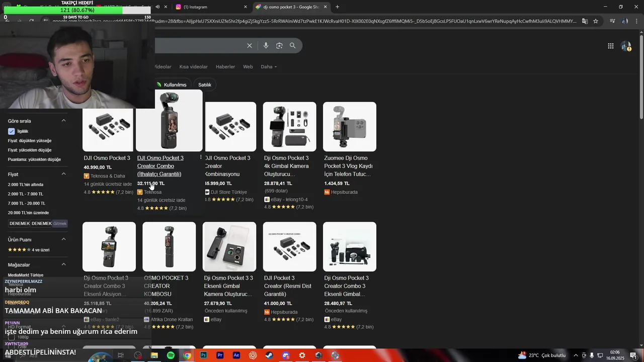Filter by 4 ve üzeri star rating
The height and width of the screenshot is (362, 644).
tap(29, 250)
